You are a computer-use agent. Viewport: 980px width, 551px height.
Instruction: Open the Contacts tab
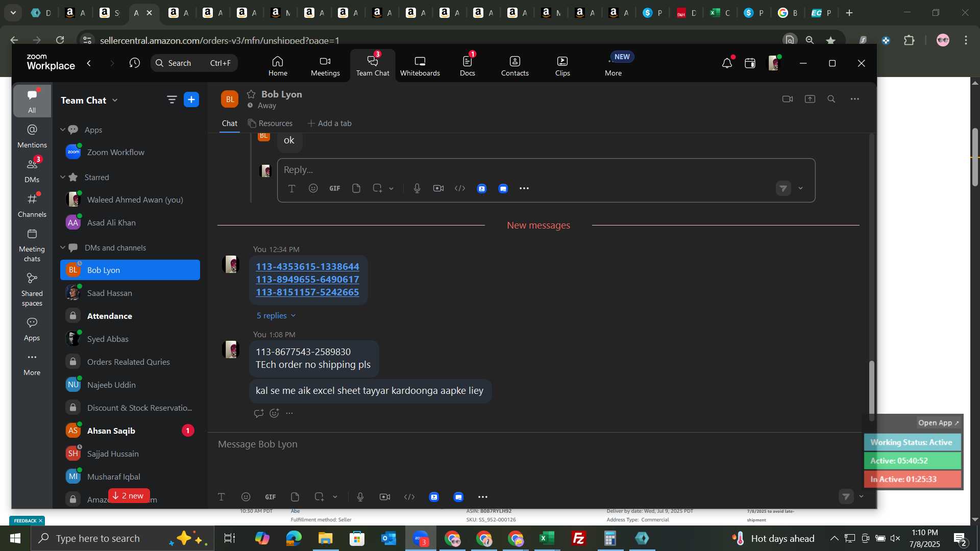[514, 66]
